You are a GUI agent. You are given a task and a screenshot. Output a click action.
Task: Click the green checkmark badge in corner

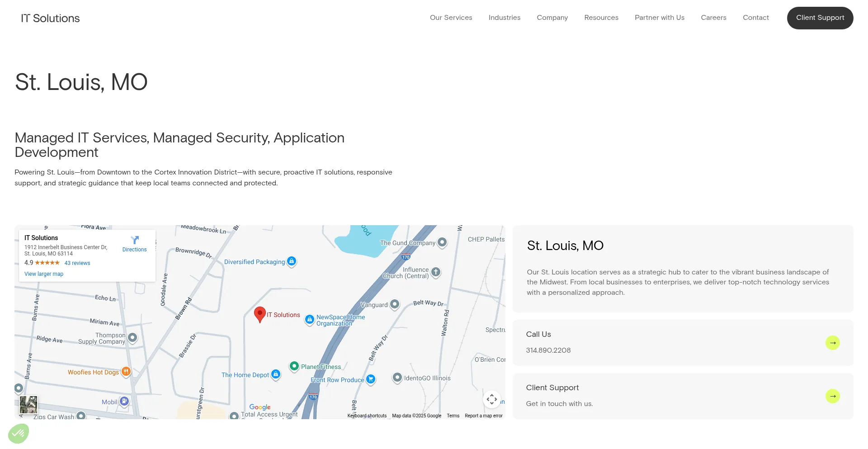click(x=19, y=434)
